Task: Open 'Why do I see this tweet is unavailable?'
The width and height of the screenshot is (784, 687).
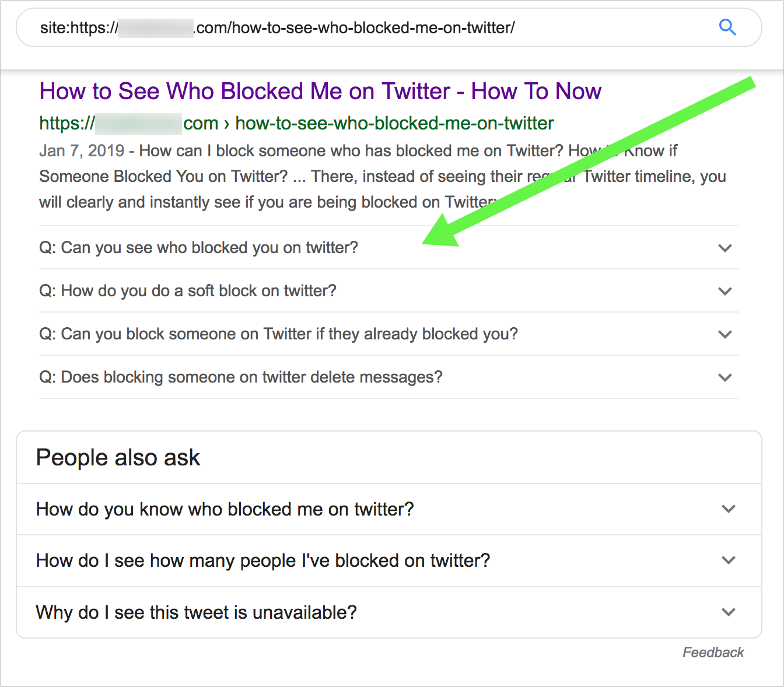Action: (x=196, y=612)
